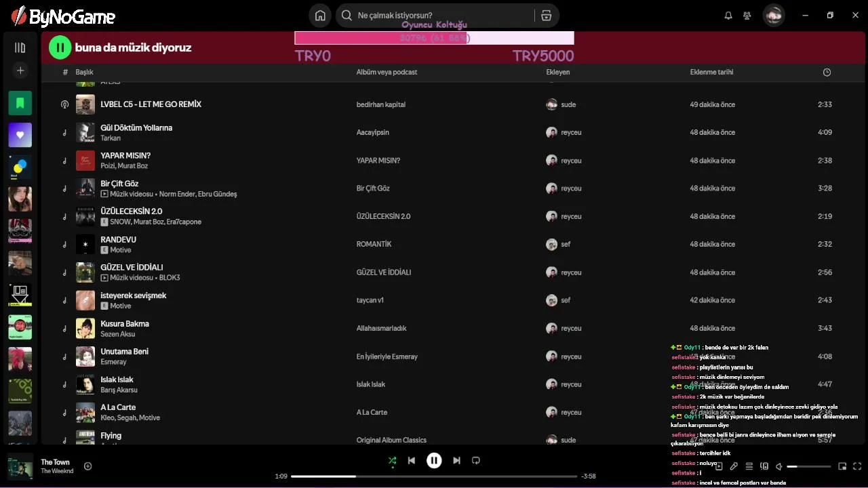Open the miniplayer icon
The width and height of the screenshot is (868, 488).
tap(842, 466)
